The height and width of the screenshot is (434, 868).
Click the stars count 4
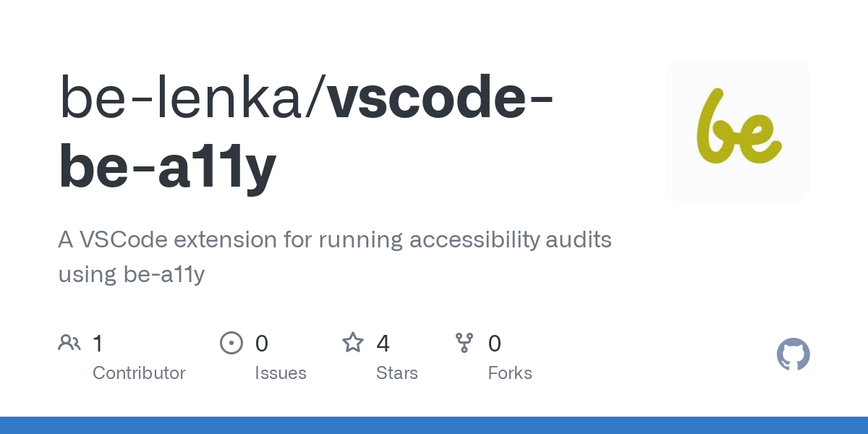pyautogui.click(x=383, y=343)
